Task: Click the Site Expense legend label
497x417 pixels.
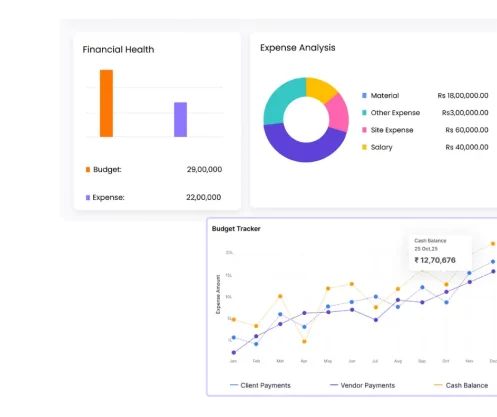Action: tap(392, 130)
